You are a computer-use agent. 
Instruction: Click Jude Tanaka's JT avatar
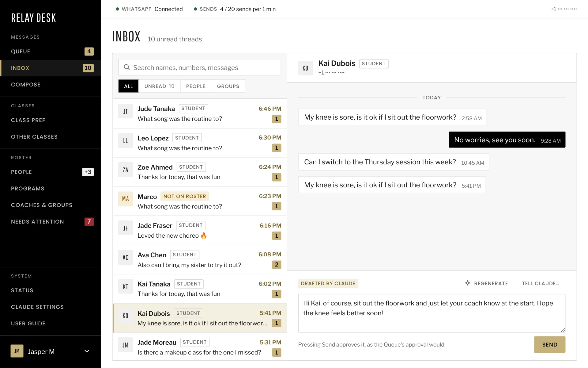click(x=126, y=111)
